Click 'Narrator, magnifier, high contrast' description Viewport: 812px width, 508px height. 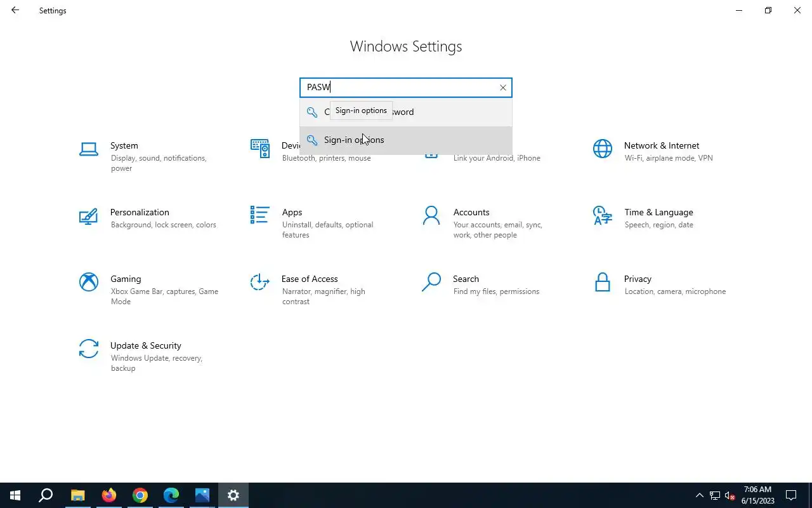(324, 297)
